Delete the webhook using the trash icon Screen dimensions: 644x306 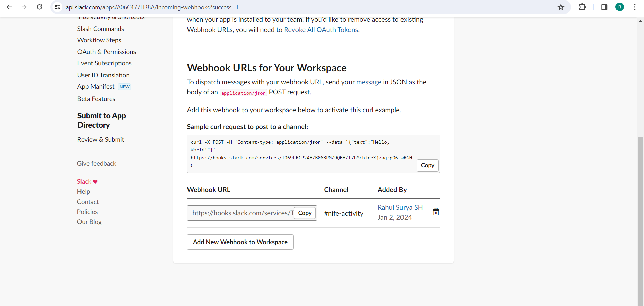[436, 211]
